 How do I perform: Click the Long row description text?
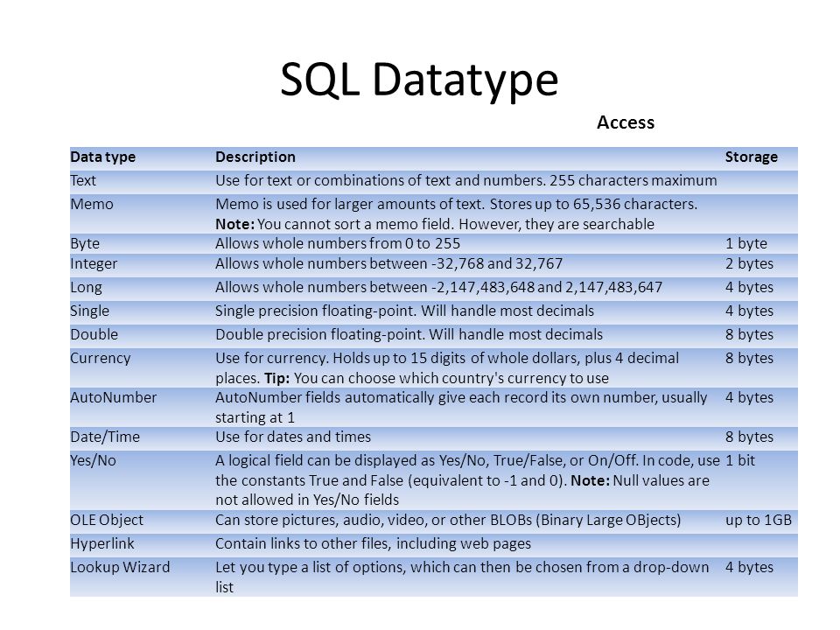click(438, 288)
